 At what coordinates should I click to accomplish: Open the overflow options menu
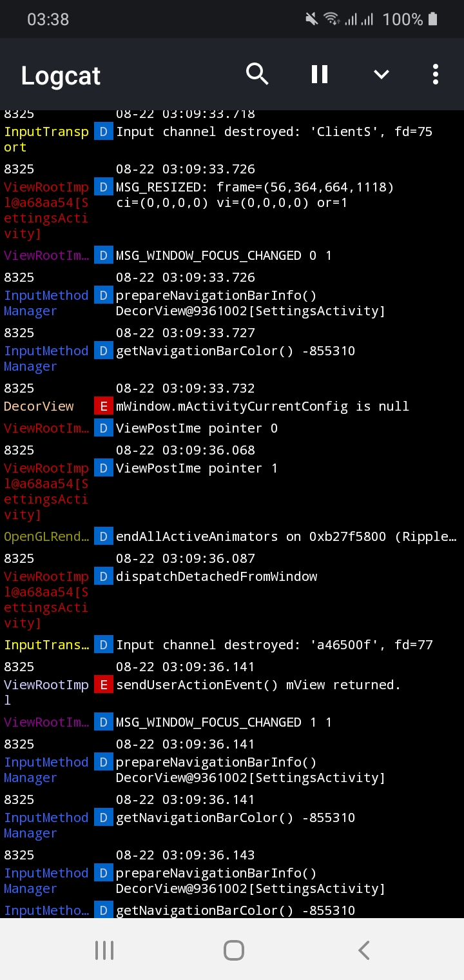[x=436, y=74]
